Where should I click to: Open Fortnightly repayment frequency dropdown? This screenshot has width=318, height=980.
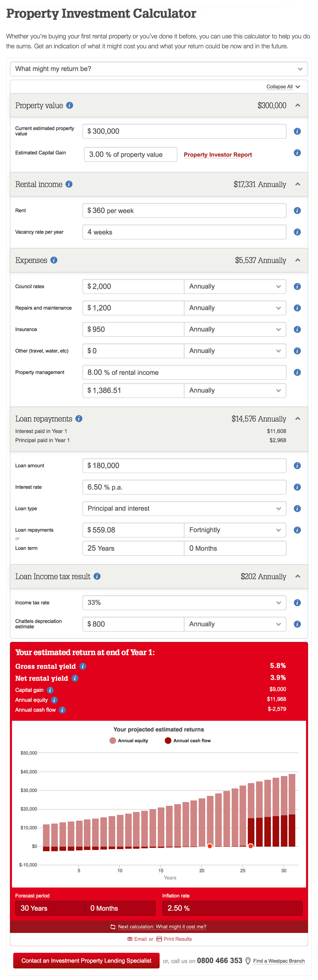pyautogui.click(x=235, y=530)
